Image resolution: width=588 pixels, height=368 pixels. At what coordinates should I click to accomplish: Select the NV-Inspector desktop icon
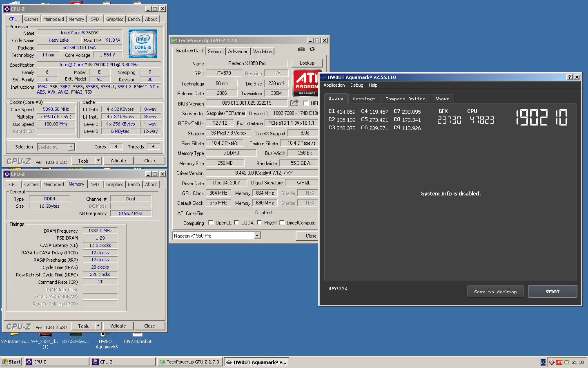[15, 339]
